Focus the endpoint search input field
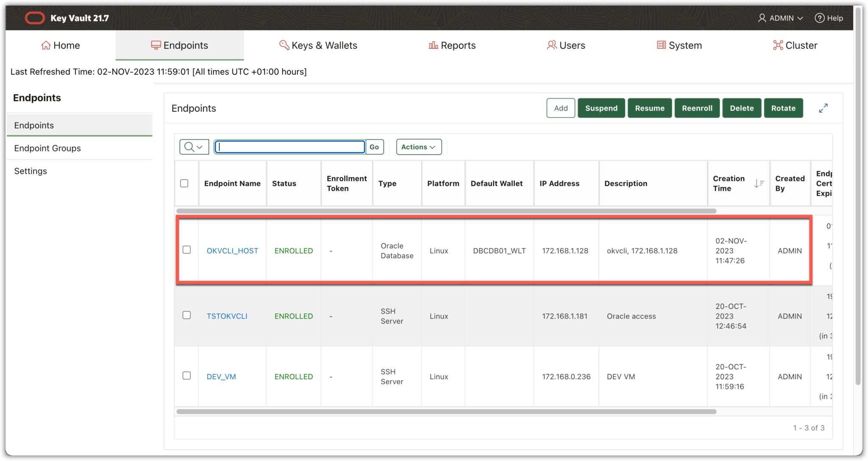This screenshot has width=868, height=461. [290, 147]
